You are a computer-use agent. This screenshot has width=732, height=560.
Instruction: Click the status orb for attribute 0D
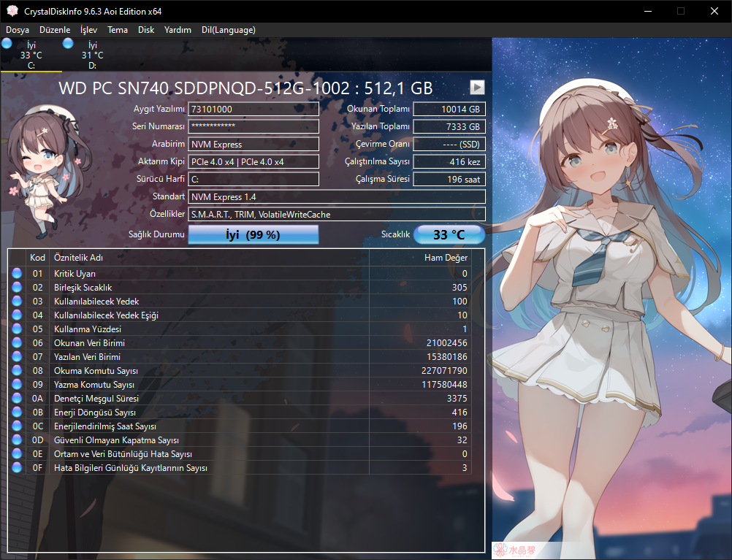point(17,440)
